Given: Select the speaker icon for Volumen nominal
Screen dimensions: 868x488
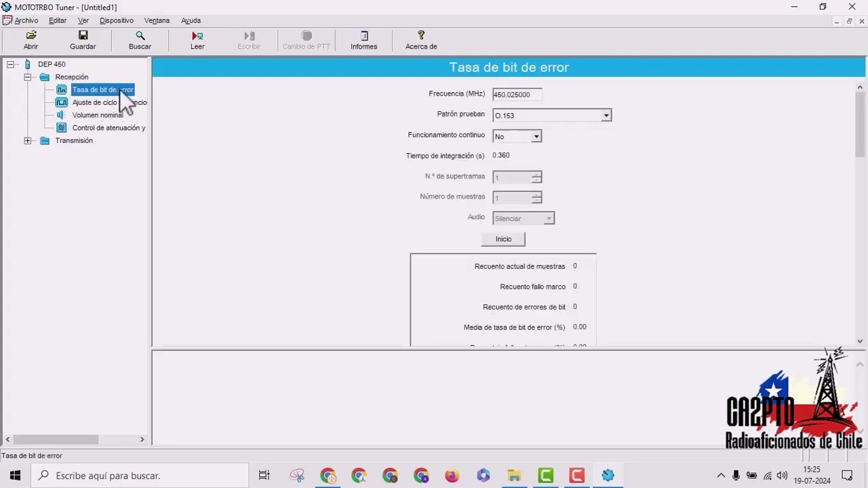Looking at the screenshot, I should pyautogui.click(x=62, y=115).
